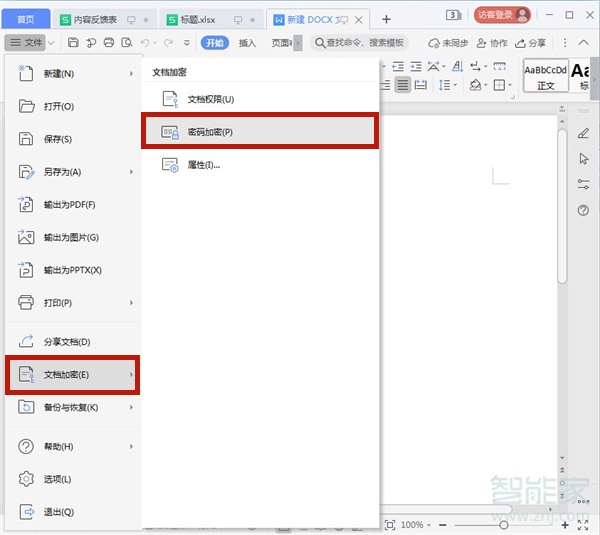Click the selection cursor icon in sidebar

click(x=583, y=158)
